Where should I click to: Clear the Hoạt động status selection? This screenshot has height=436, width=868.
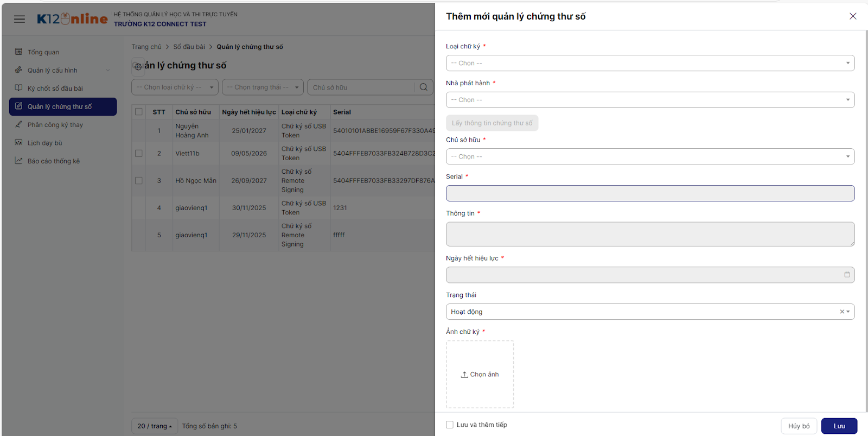pos(841,312)
